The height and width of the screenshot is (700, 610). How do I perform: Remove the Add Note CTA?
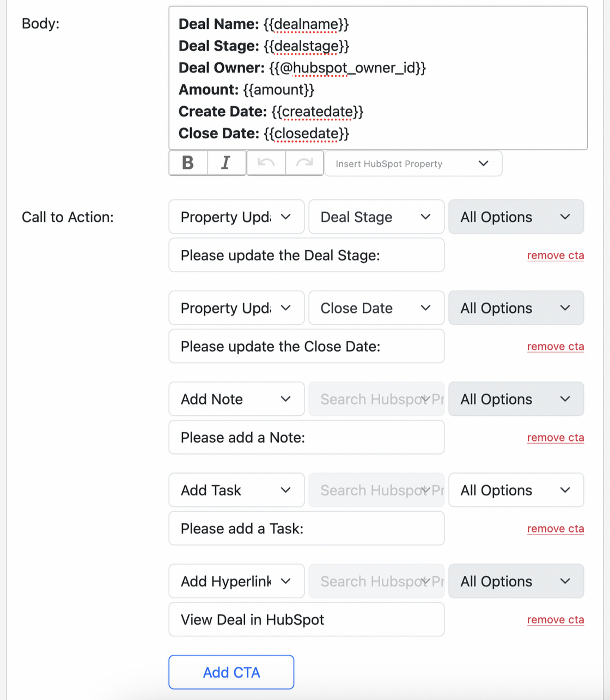click(555, 438)
